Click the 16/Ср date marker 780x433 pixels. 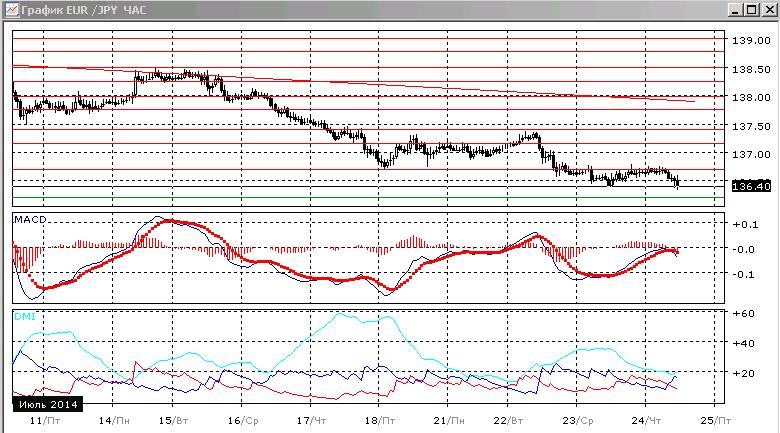[x=243, y=421]
